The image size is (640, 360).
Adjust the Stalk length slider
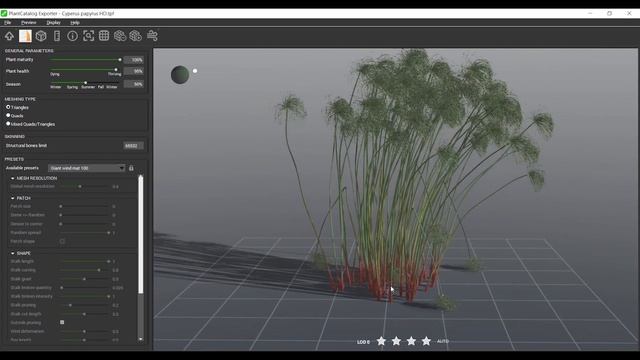[85, 261]
